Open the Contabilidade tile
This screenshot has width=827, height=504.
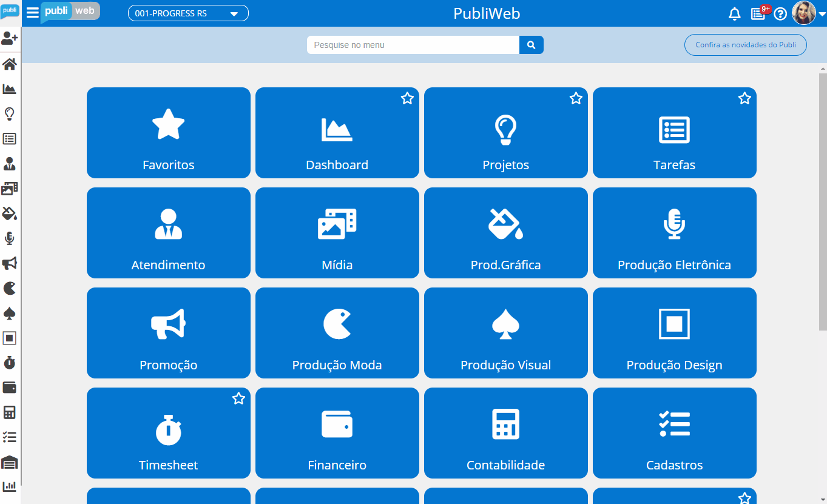tap(506, 433)
